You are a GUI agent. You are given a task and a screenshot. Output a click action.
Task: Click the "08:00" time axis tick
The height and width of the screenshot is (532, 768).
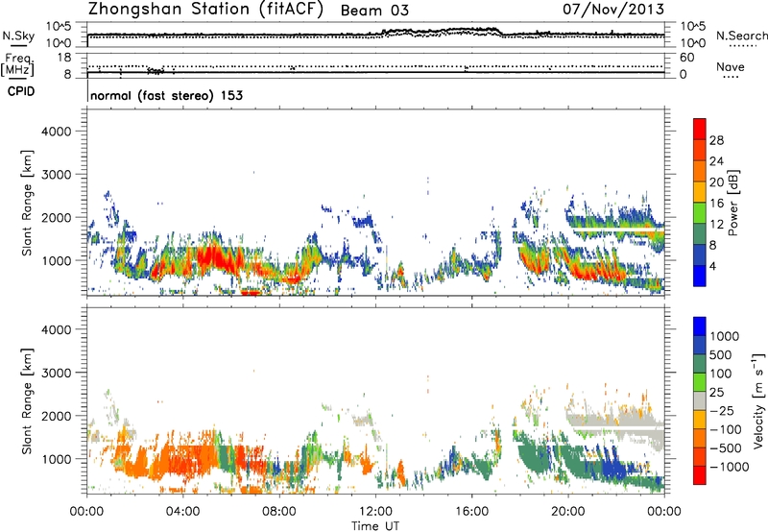tap(279, 512)
